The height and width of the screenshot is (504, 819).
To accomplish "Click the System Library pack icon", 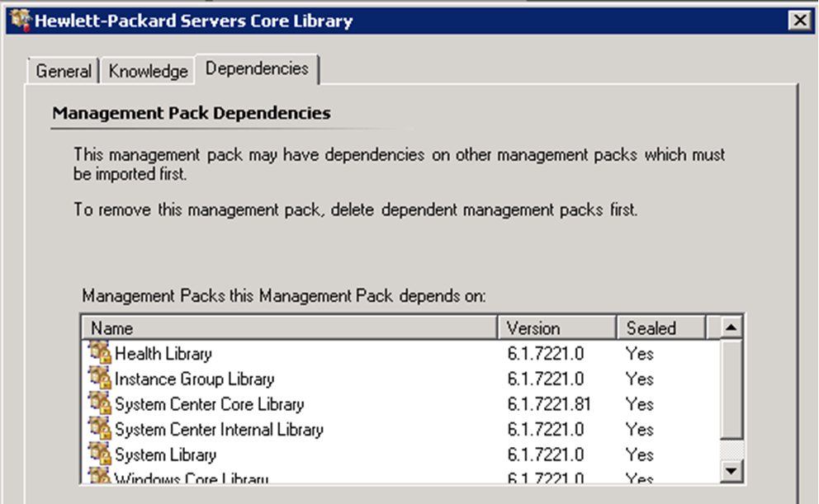I will pyautogui.click(x=100, y=455).
